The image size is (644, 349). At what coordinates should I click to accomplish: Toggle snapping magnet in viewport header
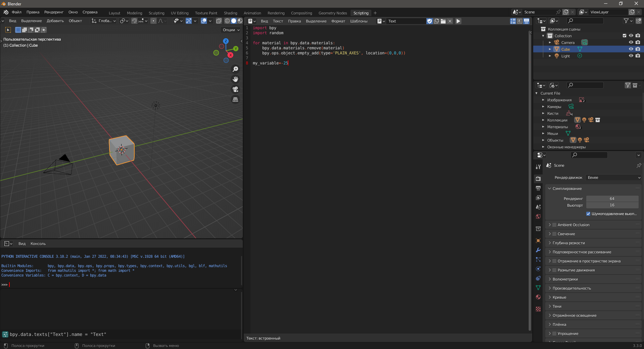coord(134,21)
